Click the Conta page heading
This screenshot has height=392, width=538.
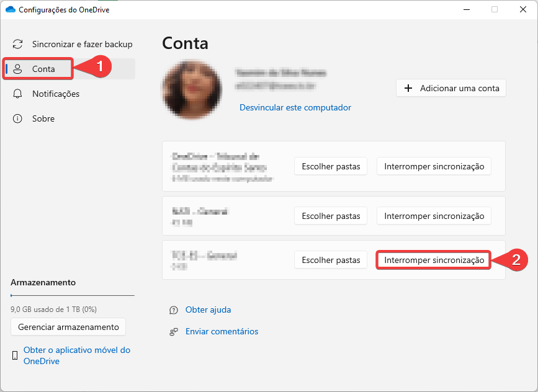click(186, 43)
